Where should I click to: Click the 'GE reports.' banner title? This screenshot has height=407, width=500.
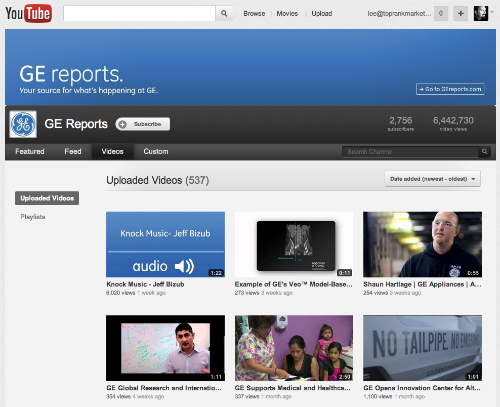click(71, 74)
